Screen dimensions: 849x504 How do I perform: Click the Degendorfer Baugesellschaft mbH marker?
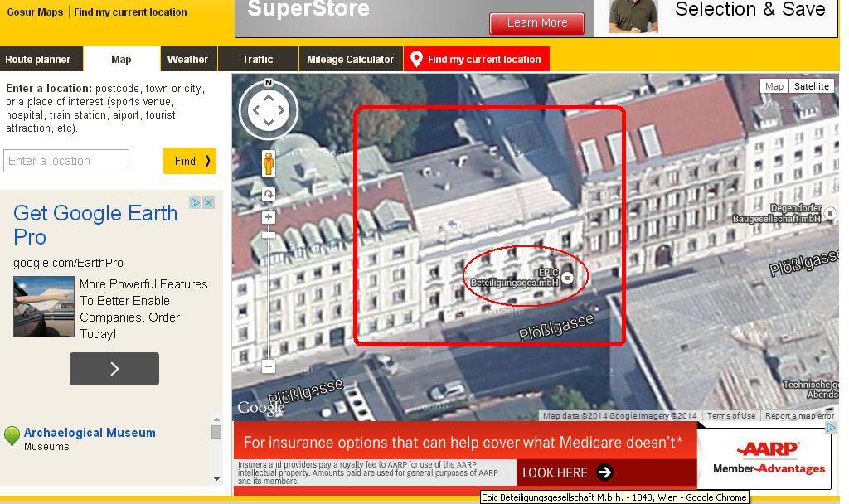point(830,214)
